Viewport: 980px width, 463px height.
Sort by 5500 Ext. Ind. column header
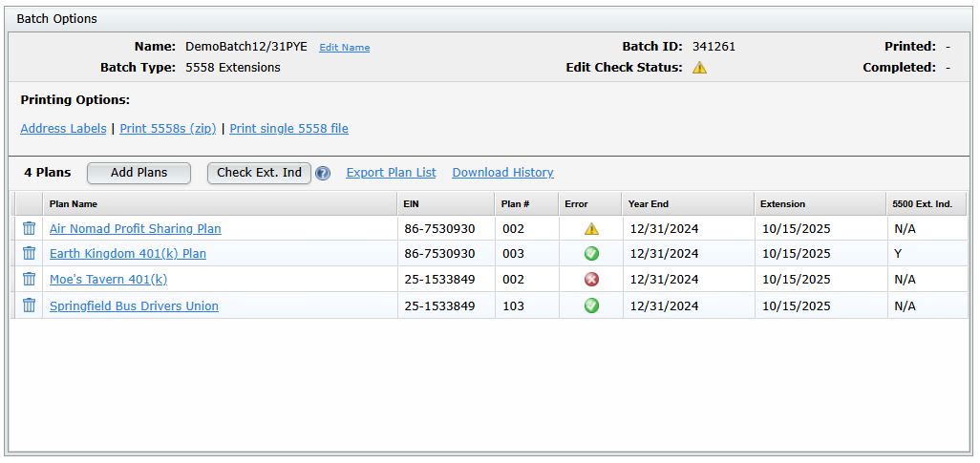[x=927, y=203]
